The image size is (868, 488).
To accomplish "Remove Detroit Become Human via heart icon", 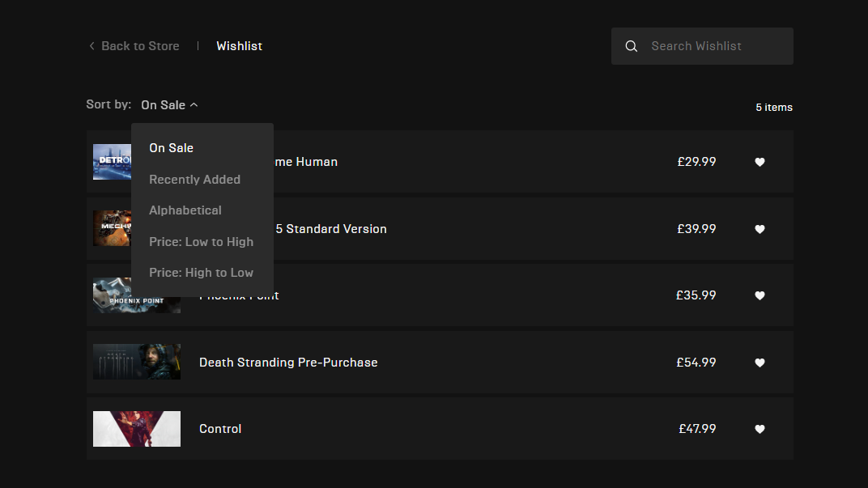I will 759,162.
